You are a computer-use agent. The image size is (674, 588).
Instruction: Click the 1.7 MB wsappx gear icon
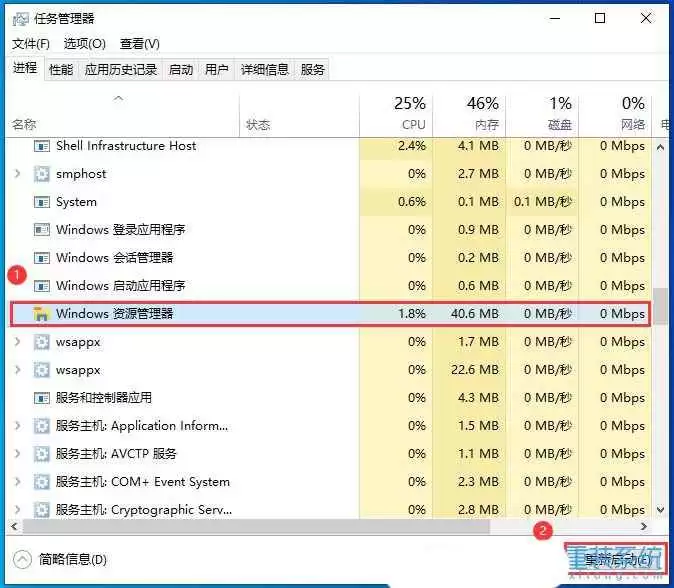pyautogui.click(x=42, y=342)
